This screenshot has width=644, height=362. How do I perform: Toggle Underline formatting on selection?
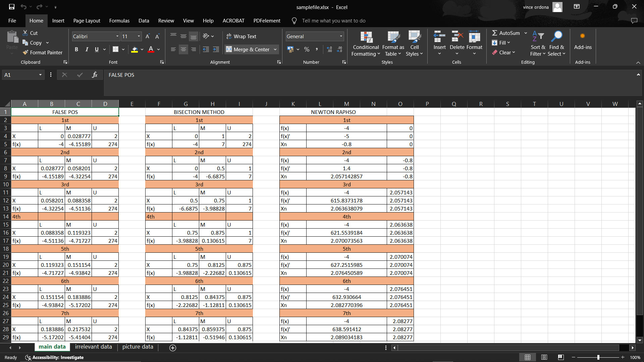[x=96, y=49]
